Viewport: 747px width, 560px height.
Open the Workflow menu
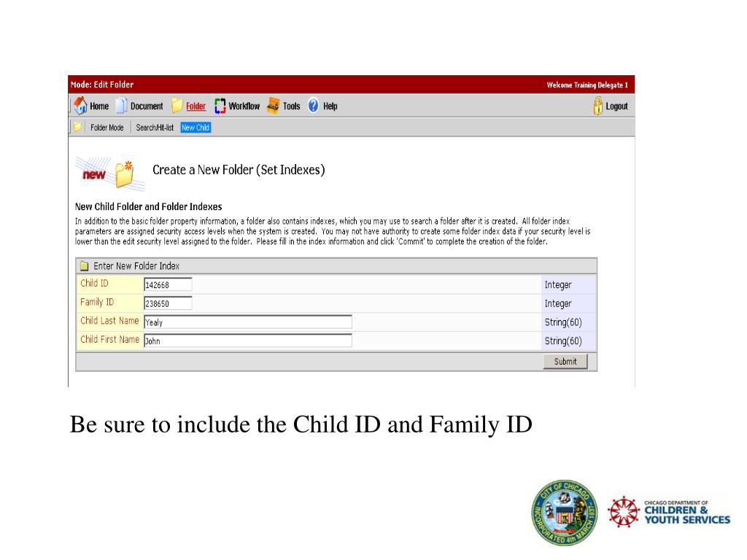244,106
